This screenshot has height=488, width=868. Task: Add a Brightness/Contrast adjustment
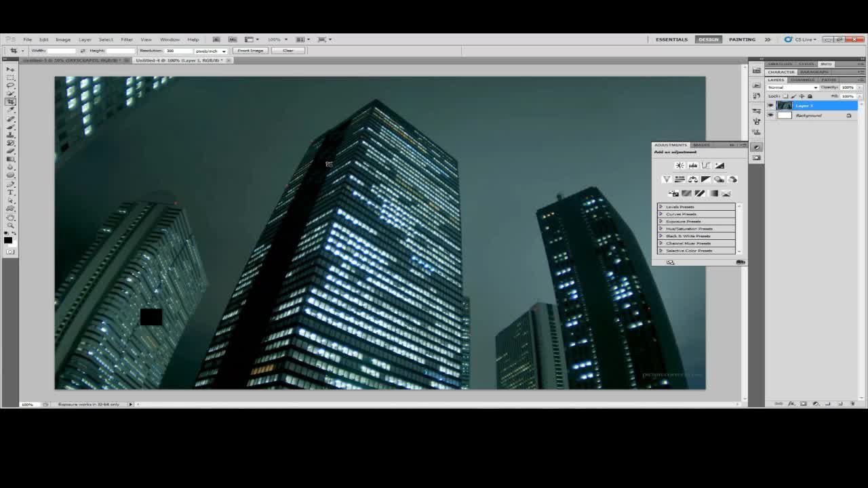click(x=679, y=165)
